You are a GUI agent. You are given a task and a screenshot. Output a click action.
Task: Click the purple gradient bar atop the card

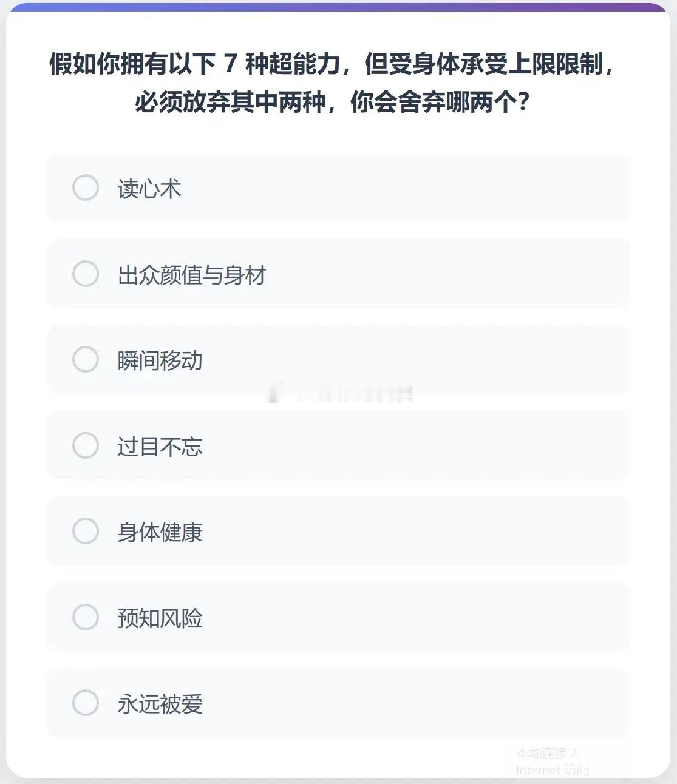pyautogui.click(x=338, y=7)
